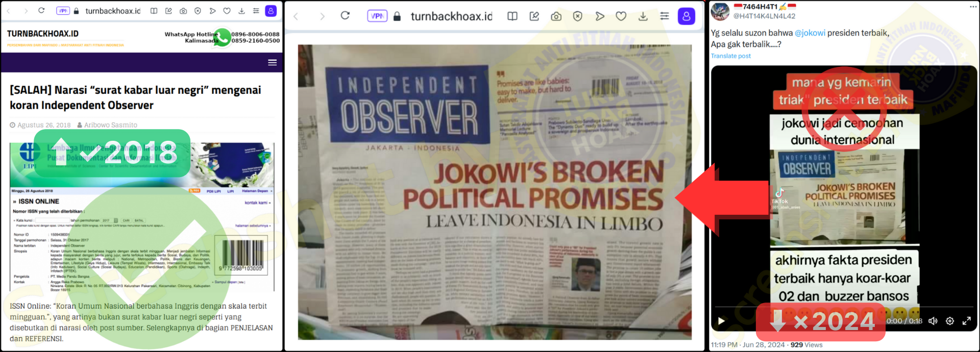Mute the video with the speaker icon
The width and height of the screenshot is (980, 352).
coord(933,321)
